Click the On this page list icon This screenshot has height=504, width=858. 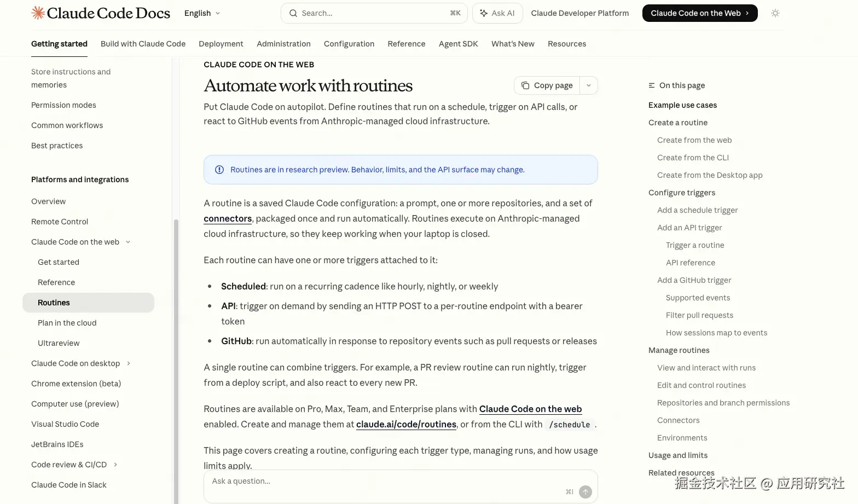[652, 85]
